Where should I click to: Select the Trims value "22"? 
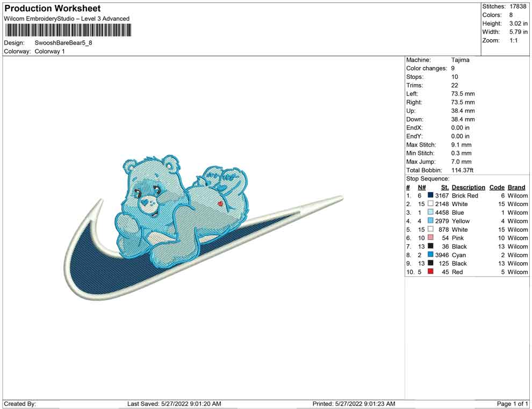tap(455, 85)
